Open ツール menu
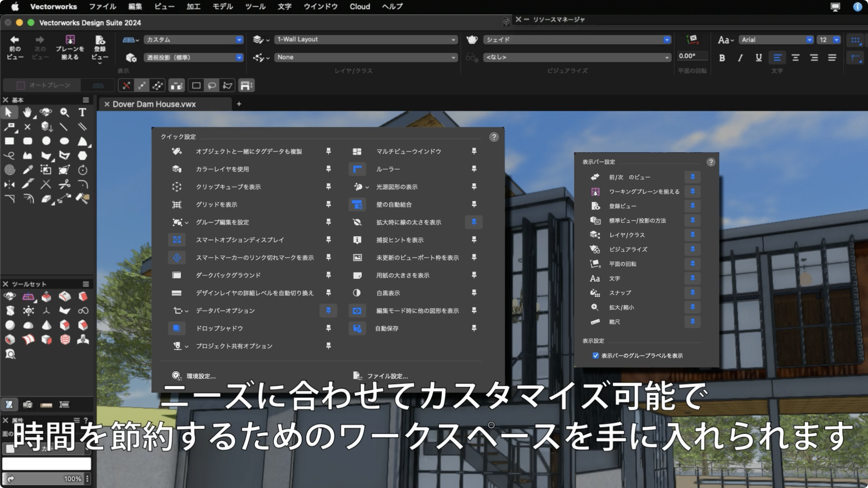This screenshot has height=488, width=868. tap(255, 6)
